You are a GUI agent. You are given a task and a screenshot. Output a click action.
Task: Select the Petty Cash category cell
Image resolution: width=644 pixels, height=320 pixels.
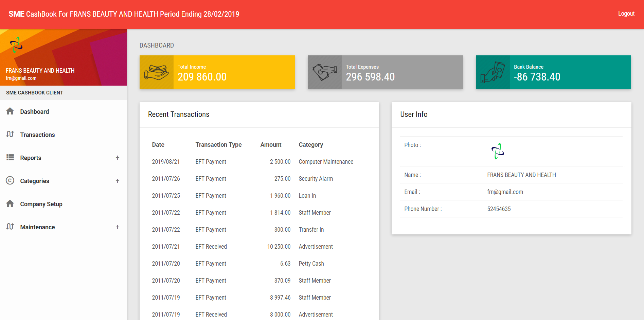pyautogui.click(x=311, y=264)
